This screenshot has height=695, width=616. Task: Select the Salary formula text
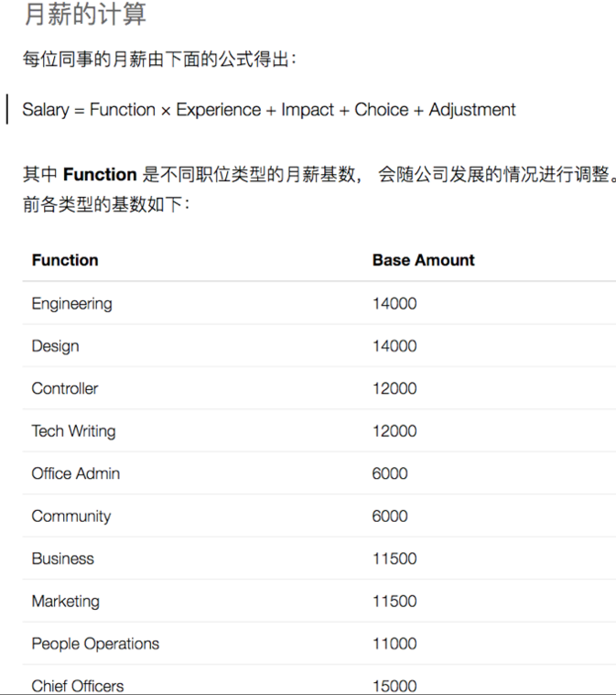[269, 110]
